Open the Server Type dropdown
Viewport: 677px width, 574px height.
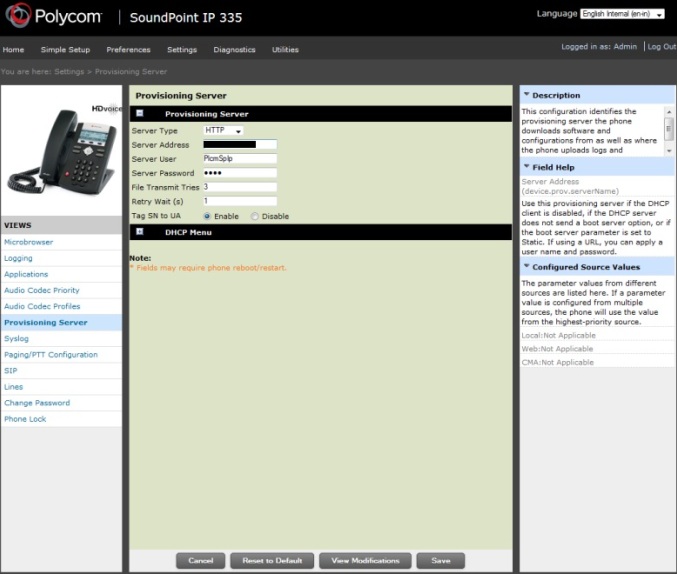[223, 130]
